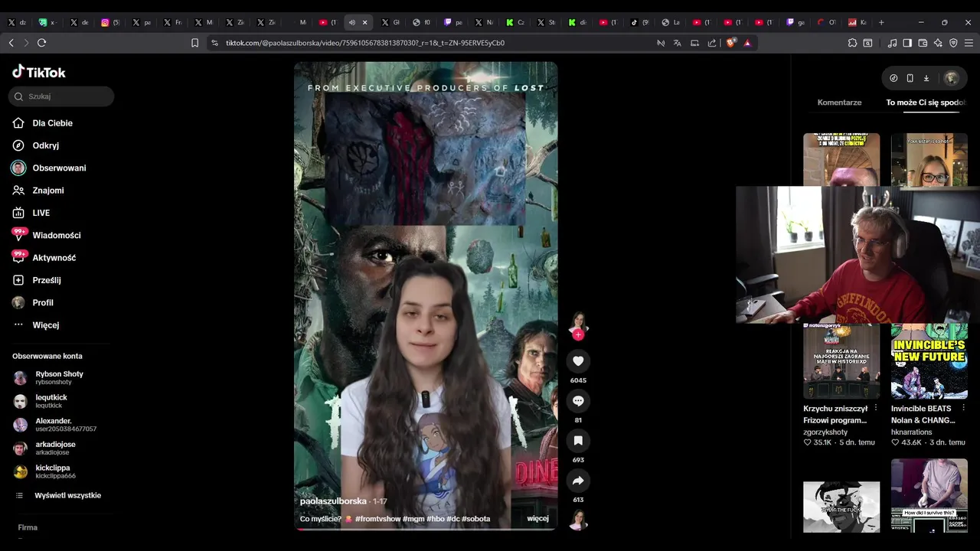Open the LIVE section
Screen dimensions: 980x551
(x=41, y=213)
